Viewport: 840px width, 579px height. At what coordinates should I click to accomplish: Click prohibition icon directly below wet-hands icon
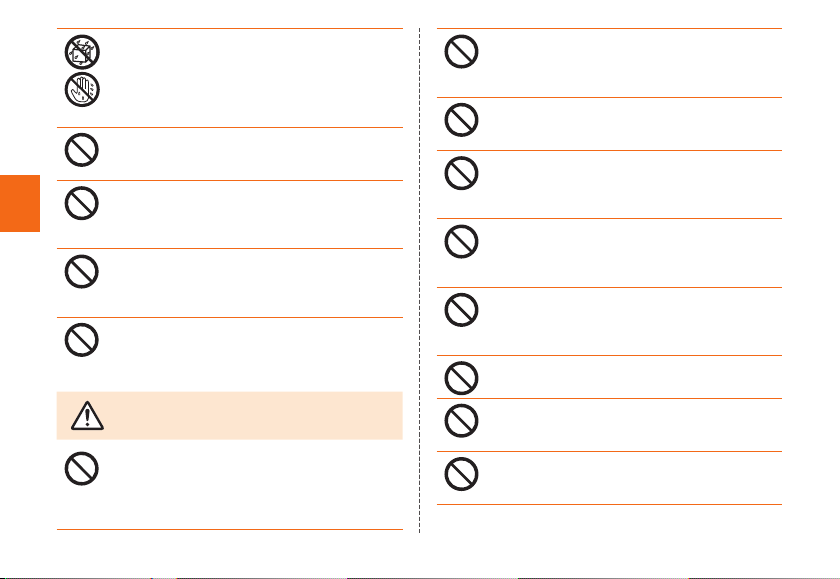(x=81, y=150)
